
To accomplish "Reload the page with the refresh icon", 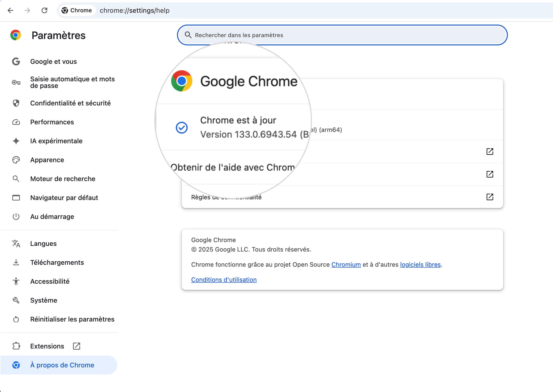I will tap(44, 10).
